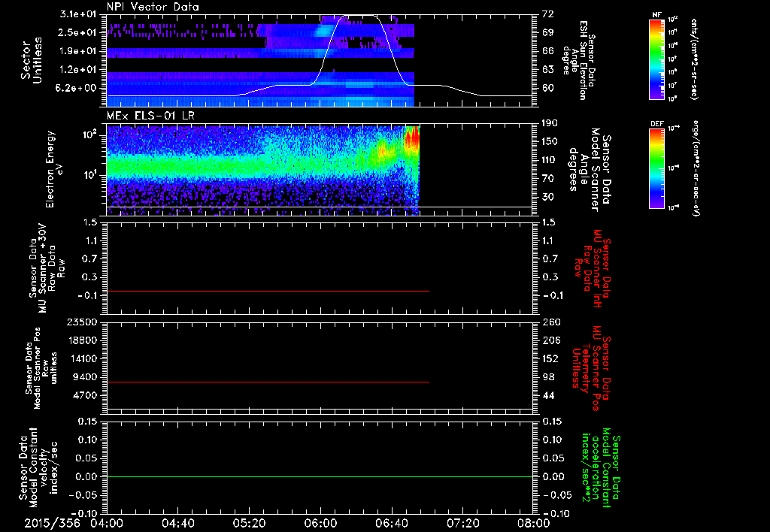Click the '3.1e+01' sector tick label
The height and width of the screenshot is (532, 770).
point(78,14)
